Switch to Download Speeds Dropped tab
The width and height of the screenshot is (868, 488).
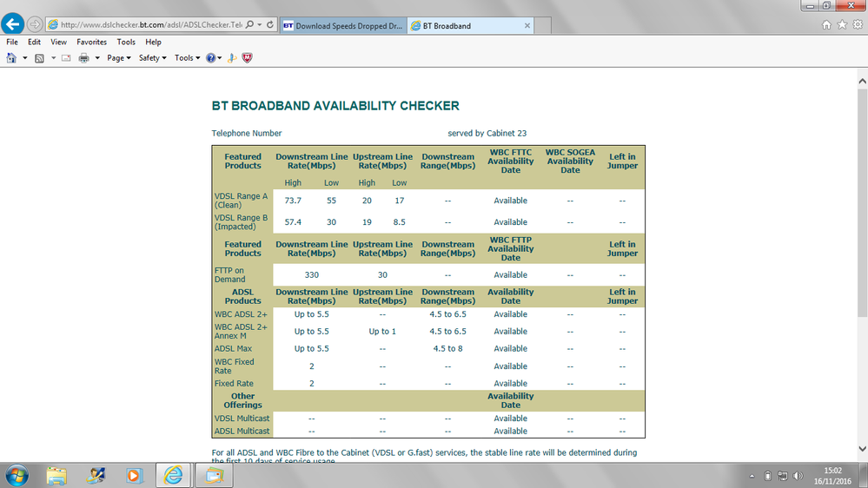tap(344, 25)
